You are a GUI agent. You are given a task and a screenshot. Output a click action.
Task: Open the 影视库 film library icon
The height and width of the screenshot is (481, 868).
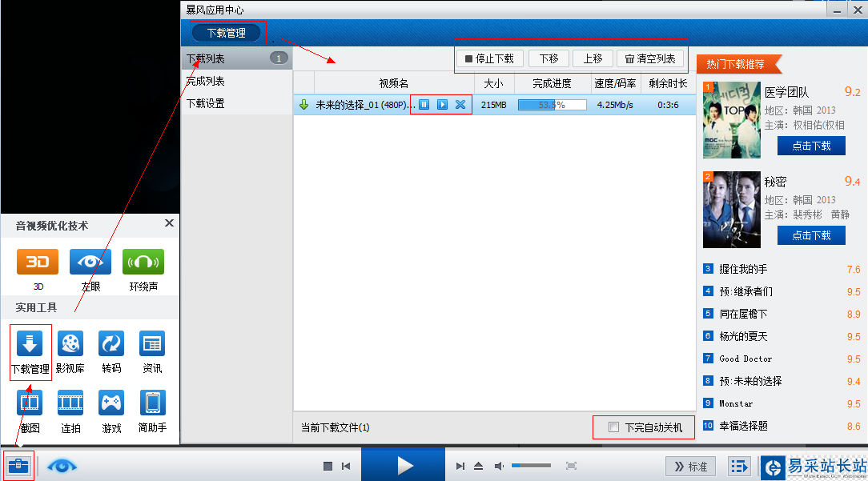coord(70,343)
